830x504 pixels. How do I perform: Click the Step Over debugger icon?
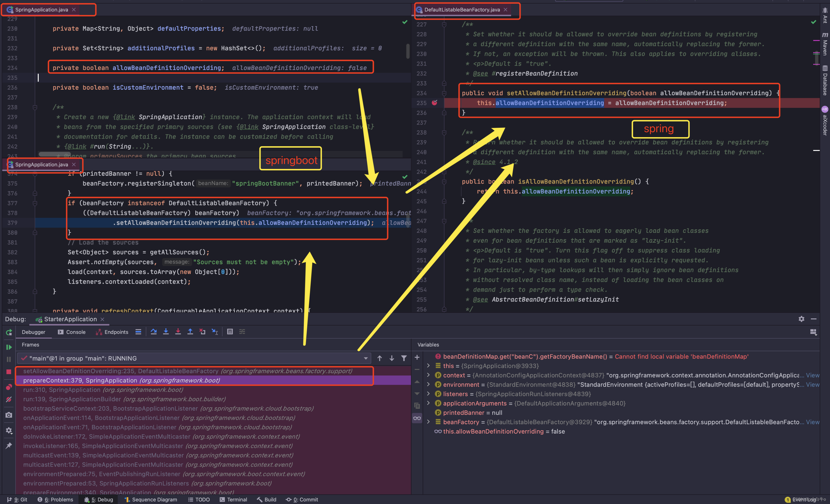(153, 332)
